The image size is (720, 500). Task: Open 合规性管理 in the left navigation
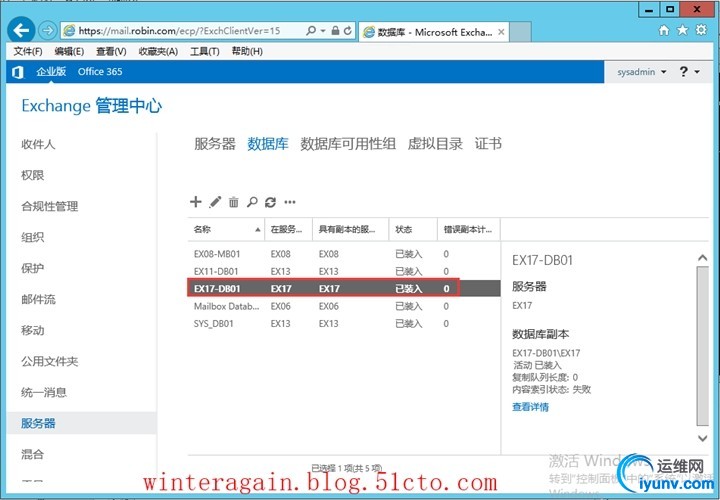coord(50,206)
